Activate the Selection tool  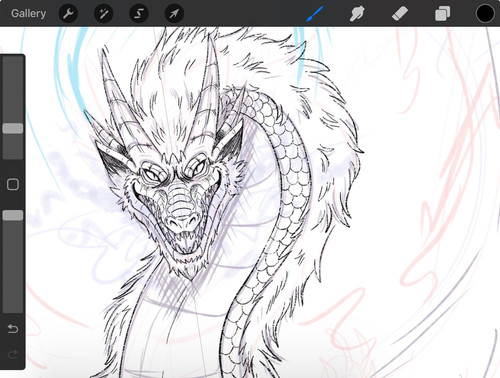[139, 14]
